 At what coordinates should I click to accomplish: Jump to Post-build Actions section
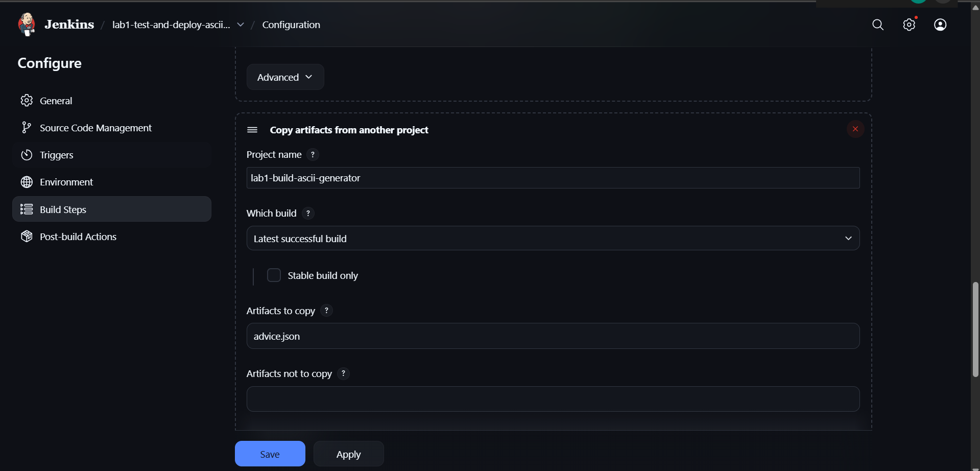[x=78, y=237]
